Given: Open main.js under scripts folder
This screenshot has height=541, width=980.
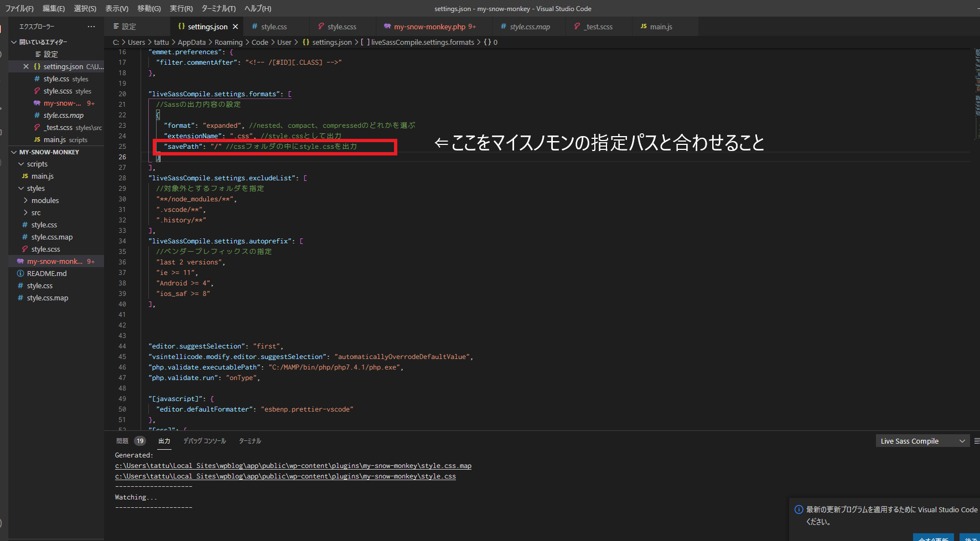Looking at the screenshot, I should click(x=56, y=176).
